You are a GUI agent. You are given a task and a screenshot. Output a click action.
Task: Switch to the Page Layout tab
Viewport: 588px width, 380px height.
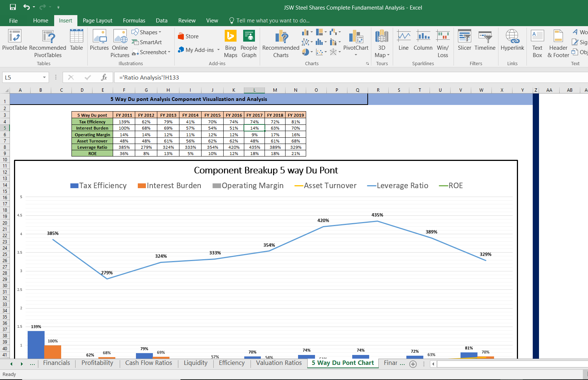tap(98, 21)
